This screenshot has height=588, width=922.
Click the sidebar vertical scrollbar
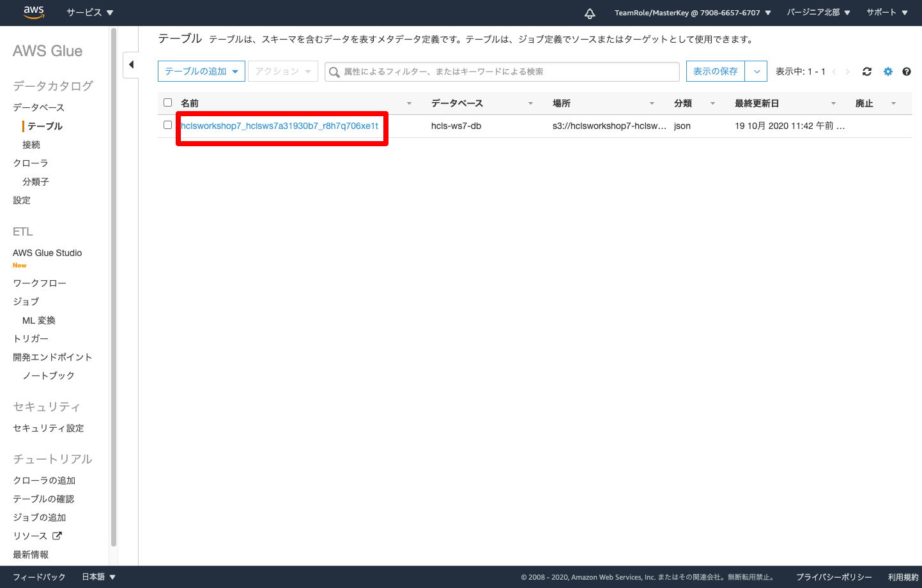coord(114,287)
